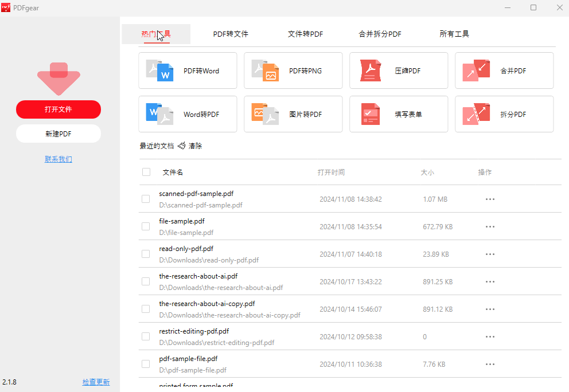
Task: Click the 清除 broom icon for recent documents
Action: click(x=182, y=146)
